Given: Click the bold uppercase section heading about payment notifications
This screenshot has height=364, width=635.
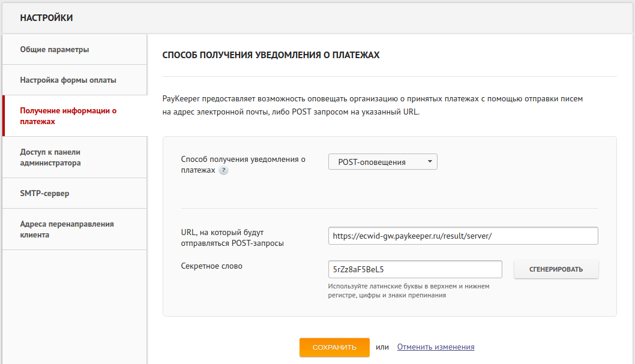Looking at the screenshot, I should (271, 55).
